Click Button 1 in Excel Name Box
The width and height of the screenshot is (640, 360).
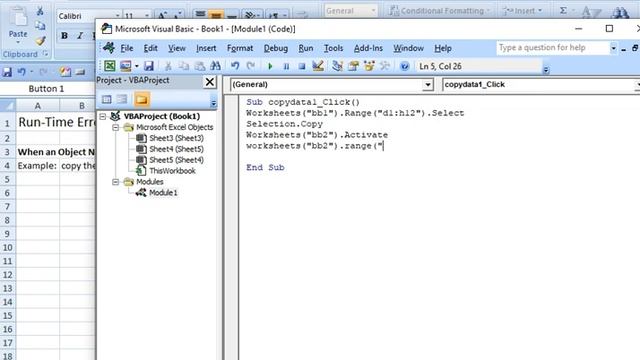[x=46, y=89]
